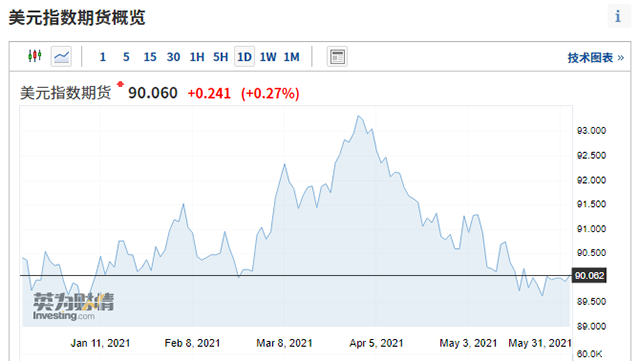Click the 90.062 current price marker
Viewport: 640px width, 361px height.
coord(589,276)
